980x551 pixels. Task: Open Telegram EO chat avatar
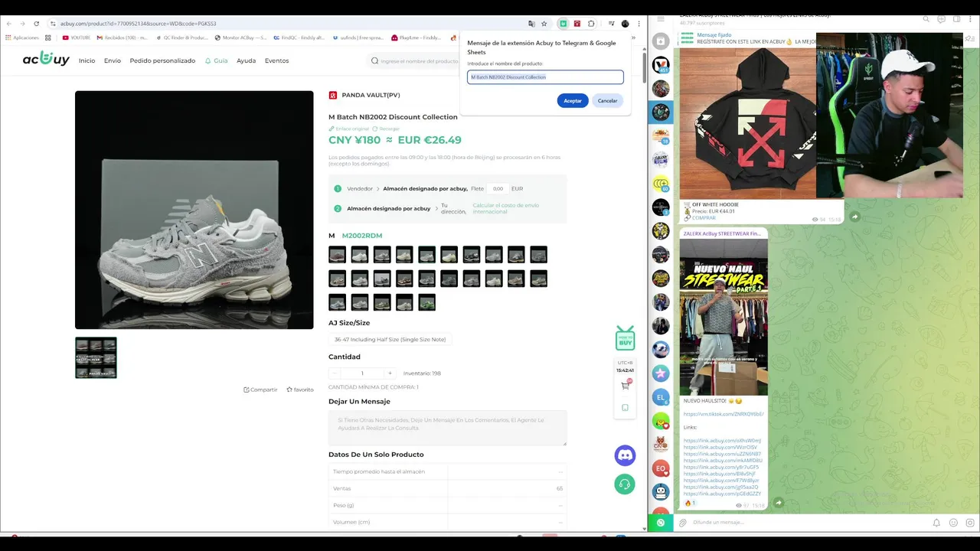[661, 468]
